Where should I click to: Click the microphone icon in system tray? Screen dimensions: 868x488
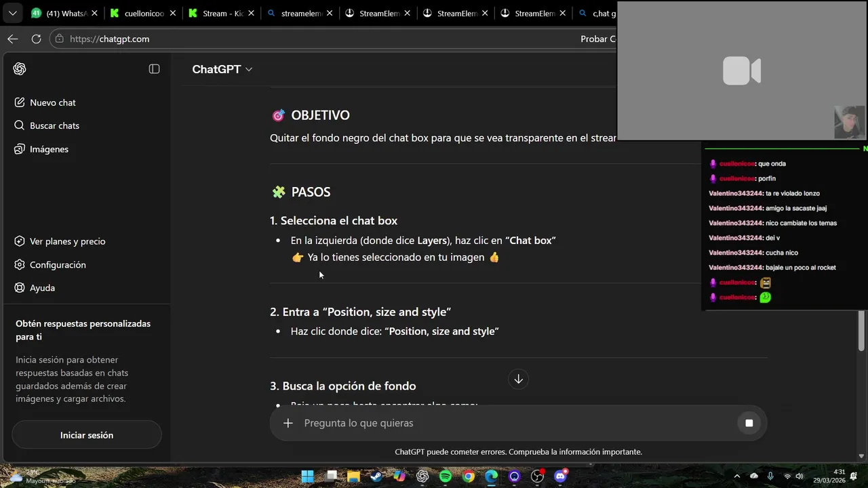tap(770, 476)
